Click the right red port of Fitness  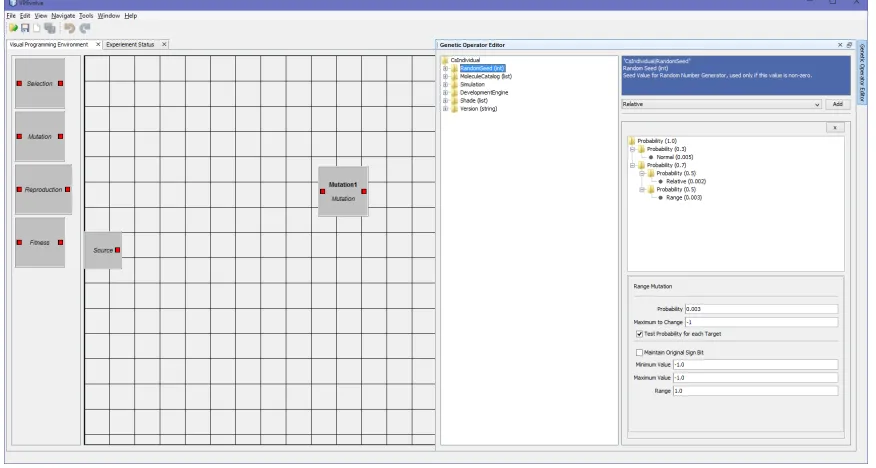coord(60,242)
